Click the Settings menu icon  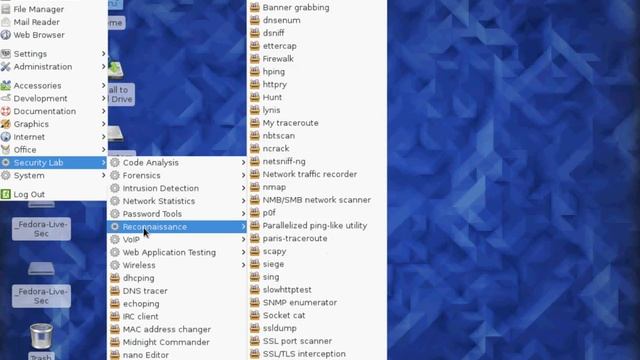(x=6, y=53)
